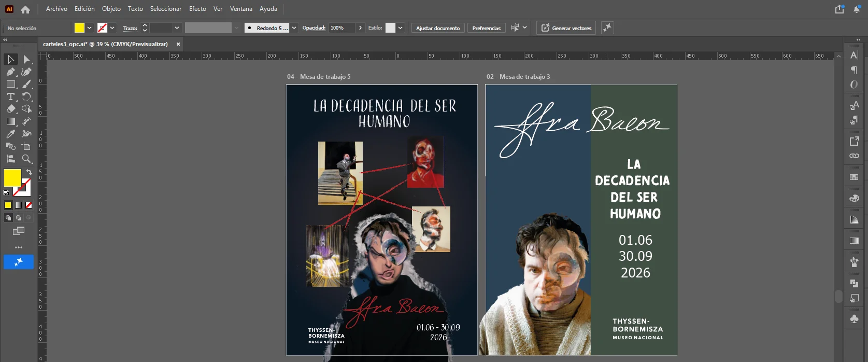Open the Character Styles panel icon
Image resolution: width=868 pixels, height=362 pixels.
tap(854, 105)
